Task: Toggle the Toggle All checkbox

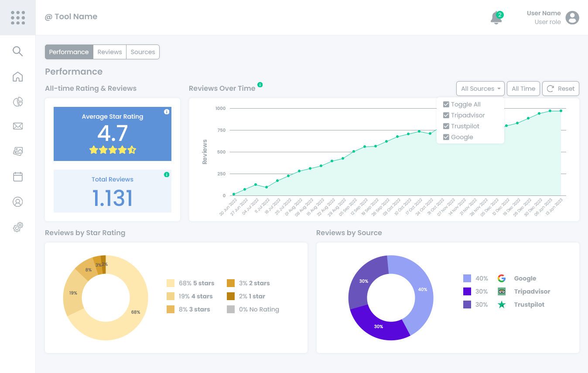Action: pos(446,104)
